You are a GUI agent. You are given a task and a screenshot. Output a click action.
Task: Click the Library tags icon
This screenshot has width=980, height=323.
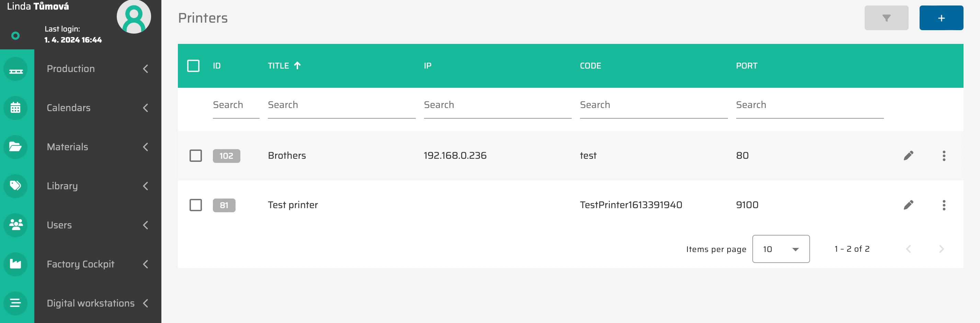[x=15, y=186]
